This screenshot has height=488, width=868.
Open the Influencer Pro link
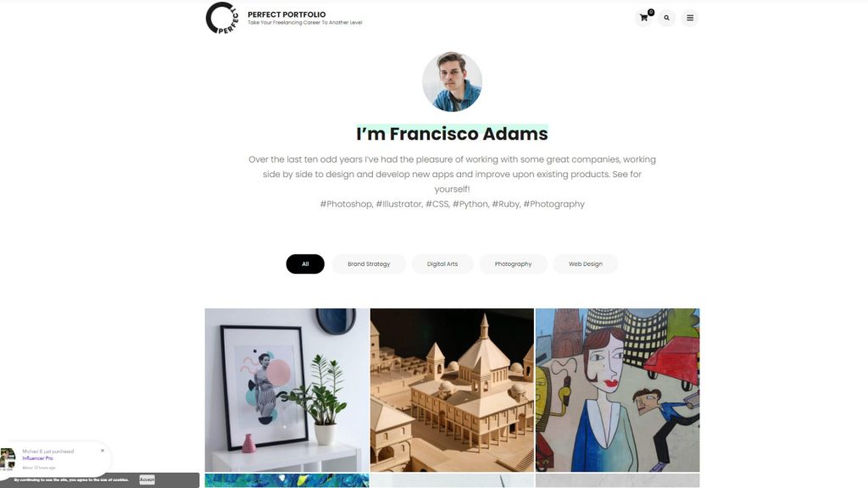point(37,458)
